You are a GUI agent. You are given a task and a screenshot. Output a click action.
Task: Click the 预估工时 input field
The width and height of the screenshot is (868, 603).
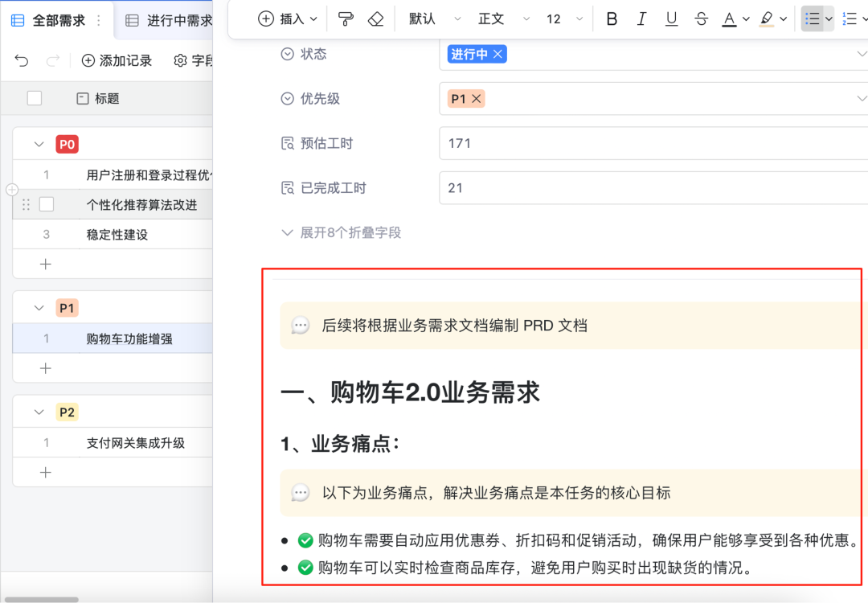651,143
